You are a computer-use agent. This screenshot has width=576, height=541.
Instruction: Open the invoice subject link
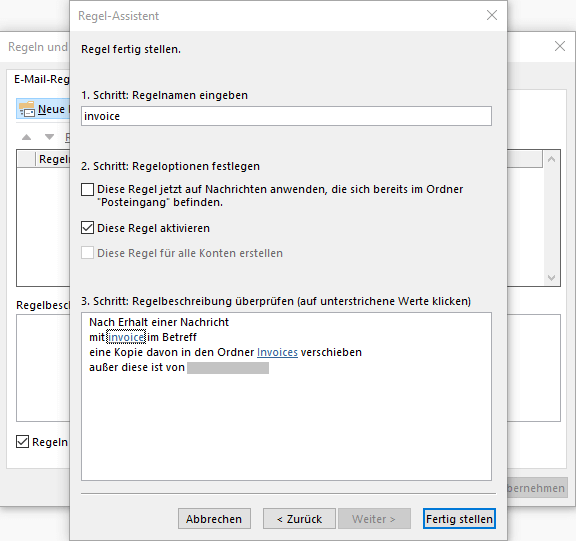(126, 337)
